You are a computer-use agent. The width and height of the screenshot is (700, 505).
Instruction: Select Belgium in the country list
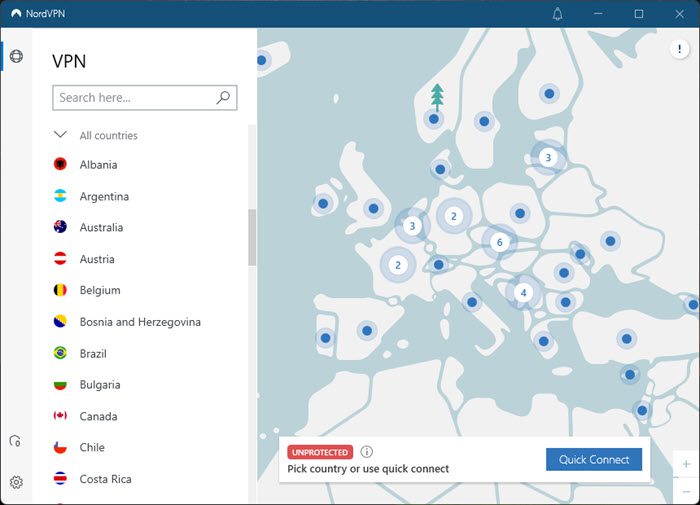[x=100, y=290]
